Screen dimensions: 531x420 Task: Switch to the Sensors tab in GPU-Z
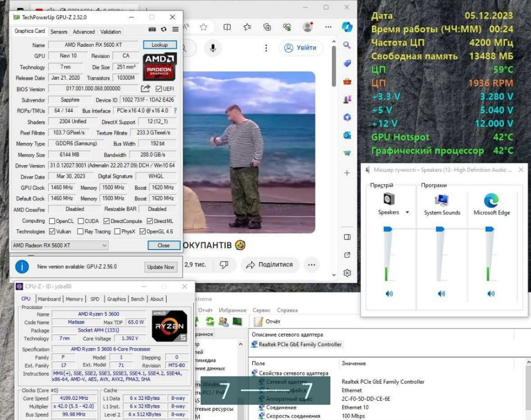click(58, 31)
